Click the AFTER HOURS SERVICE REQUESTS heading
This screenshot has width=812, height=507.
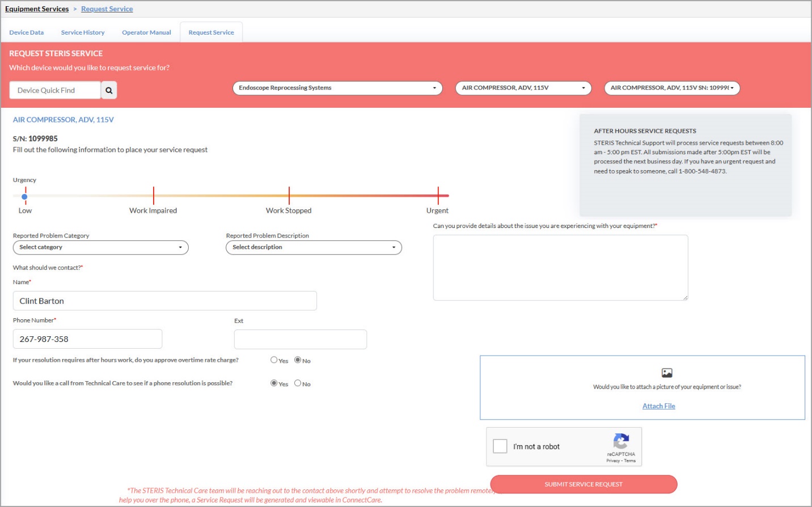[645, 131]
